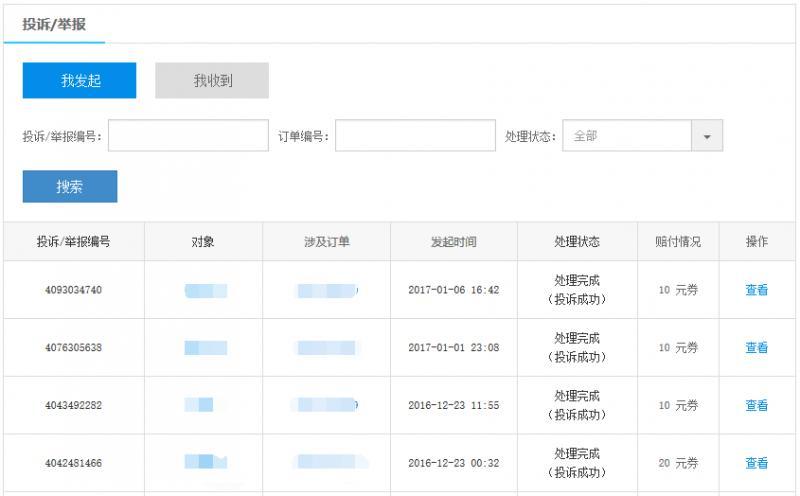Click the 赔付情况 column header
The width and height of the screenshot is (800, 496).
click(x=678, y=241)
